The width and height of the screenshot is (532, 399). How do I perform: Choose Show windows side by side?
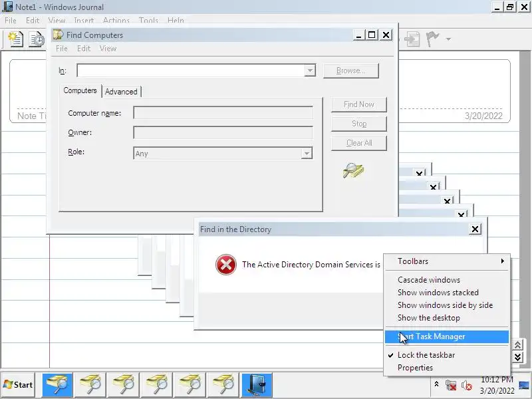[x=447, y=305]
